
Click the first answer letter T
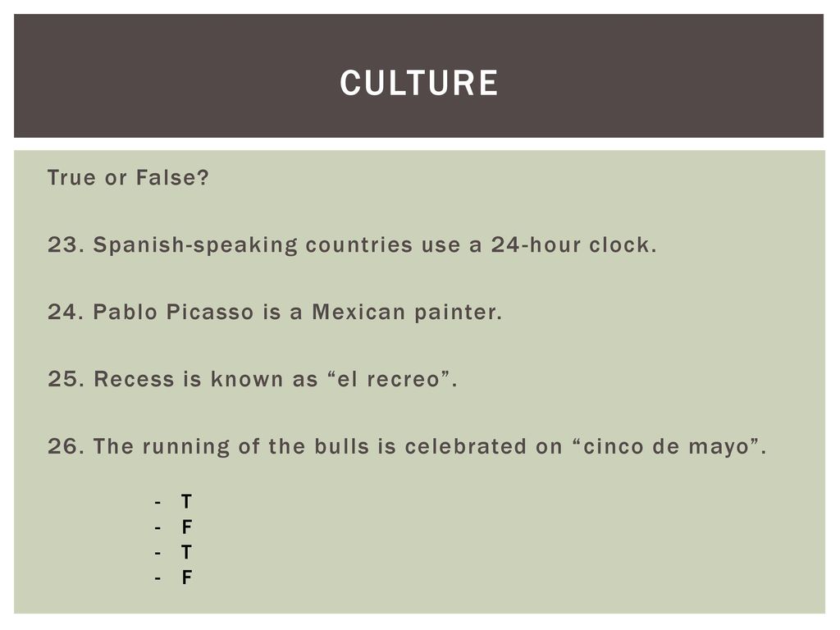(x=186, y=502)
